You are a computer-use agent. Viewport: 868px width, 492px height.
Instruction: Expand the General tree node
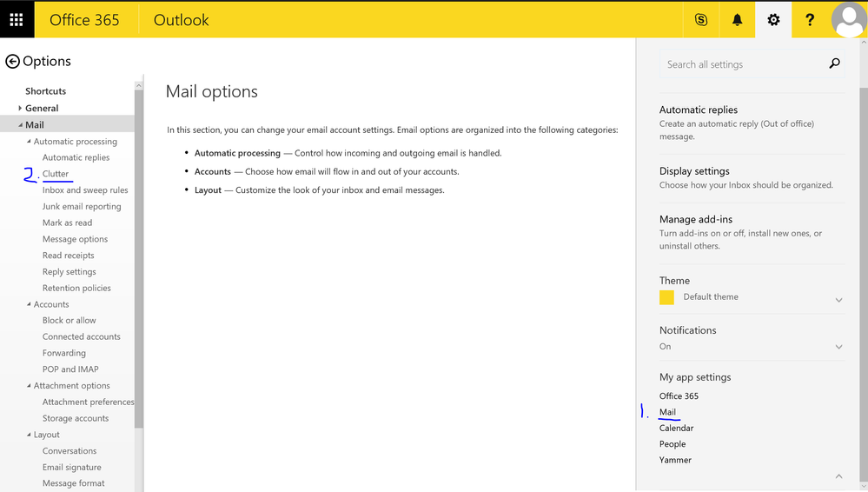20,108
